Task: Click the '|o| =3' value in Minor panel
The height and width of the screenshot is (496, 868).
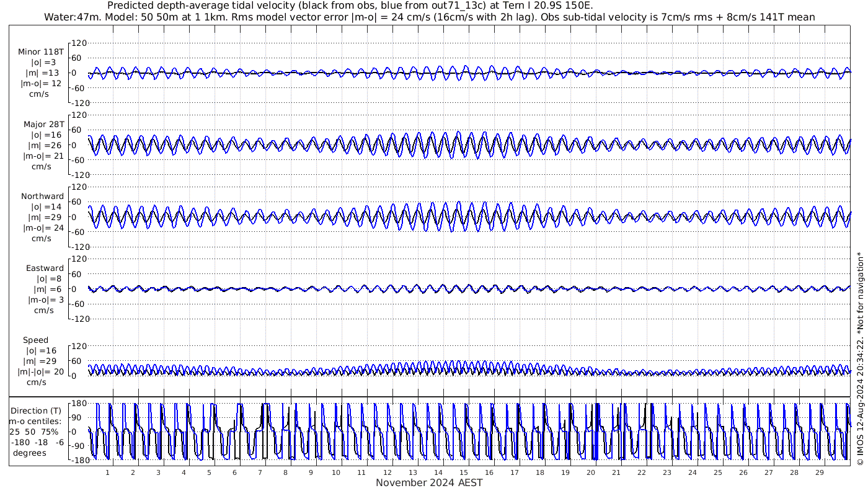Action: pyautogui.click(x=45, y=63)
